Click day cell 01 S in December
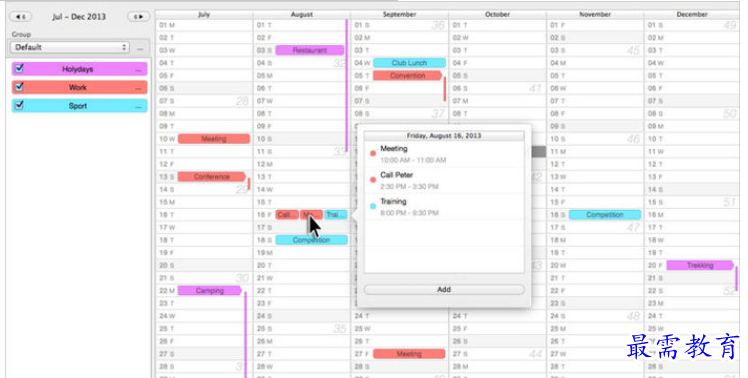The image size is (748, 378). (x=692, y=25)
